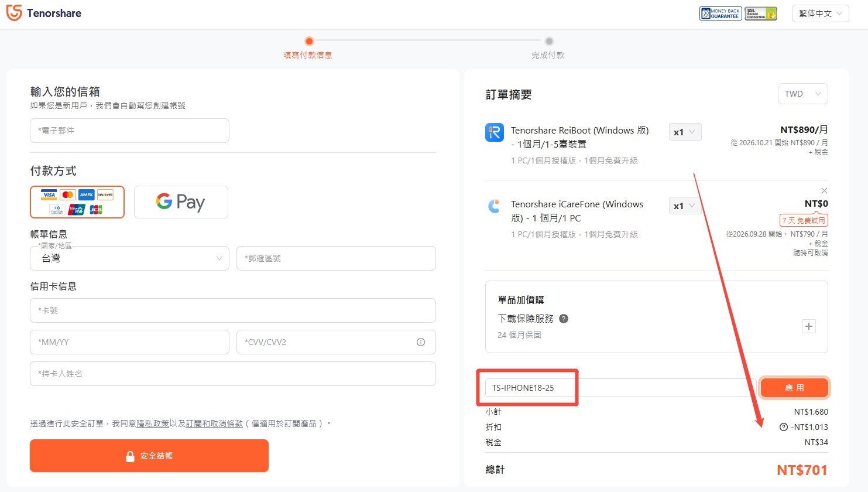Click the iCareFone product icon
This screenshot has height=492, width=868.
pyautogui.click(x=495, y=206)
